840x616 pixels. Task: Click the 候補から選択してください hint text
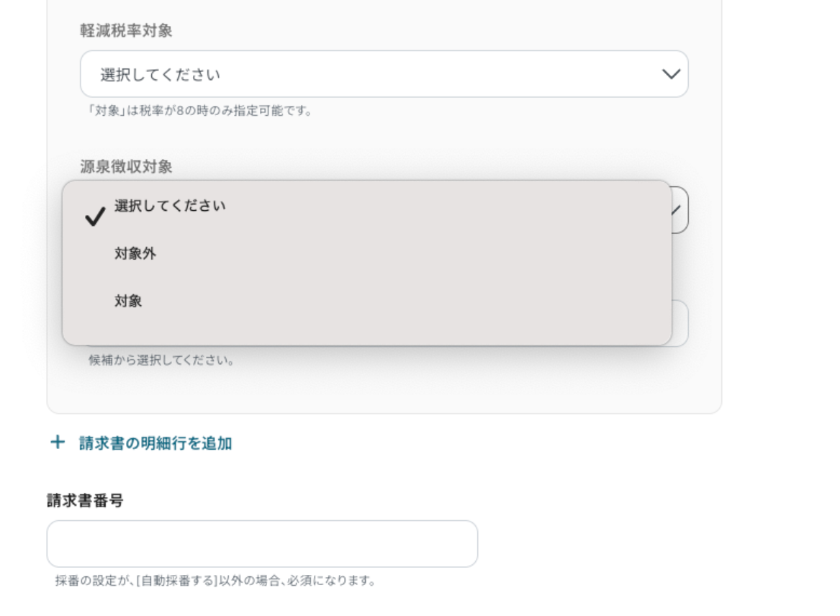pyautogui.click(x=162, y=360)
